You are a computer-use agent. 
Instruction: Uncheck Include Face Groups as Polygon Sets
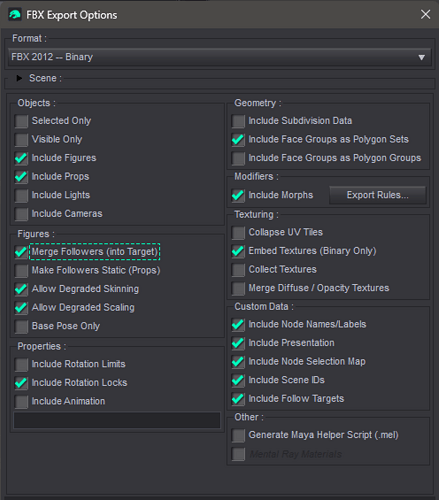238,140
